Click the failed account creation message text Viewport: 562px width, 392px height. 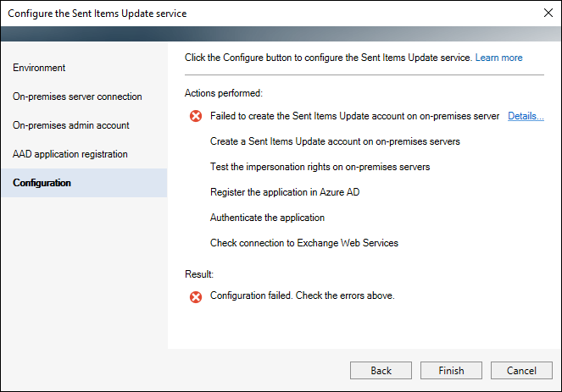click(354, 116)
